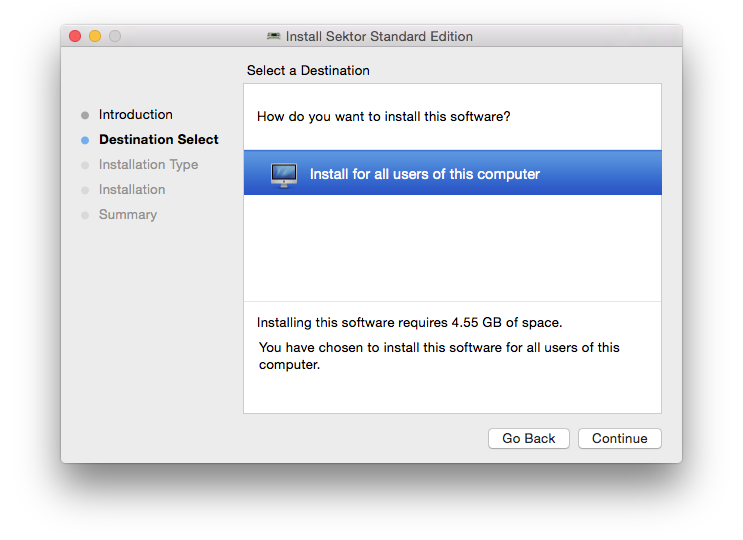Go to the Introduction step label
Viewport: 743px width, 540px height.
(136, 115)
